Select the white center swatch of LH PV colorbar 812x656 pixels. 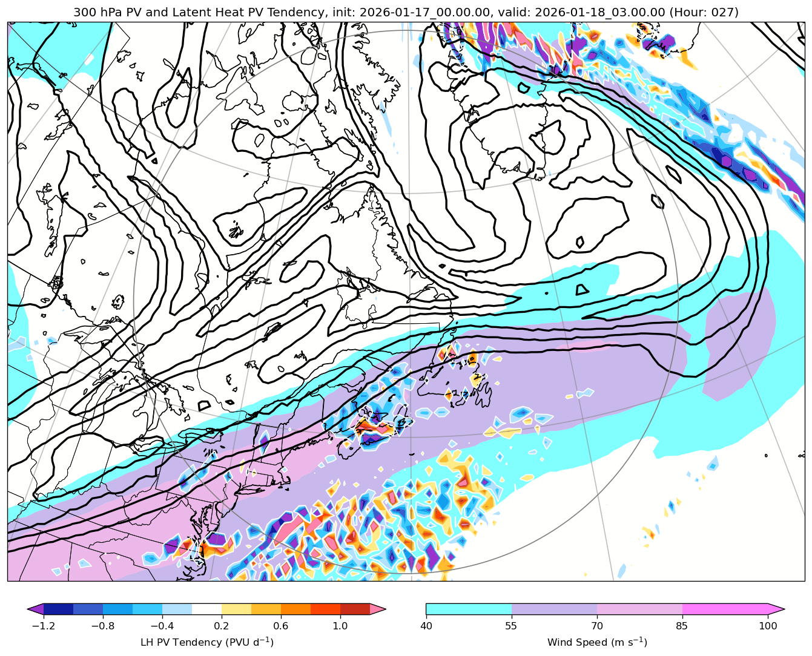click(x=206, y=609)
